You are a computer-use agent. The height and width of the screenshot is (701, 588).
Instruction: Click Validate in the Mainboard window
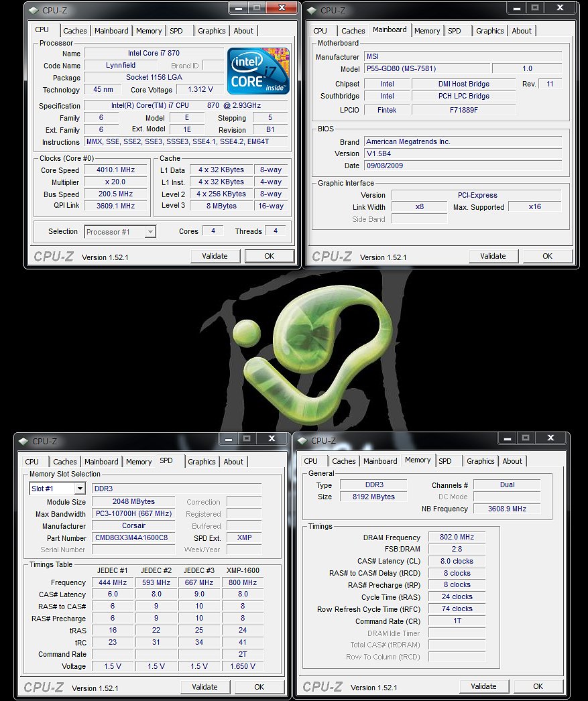pos(493,256)
